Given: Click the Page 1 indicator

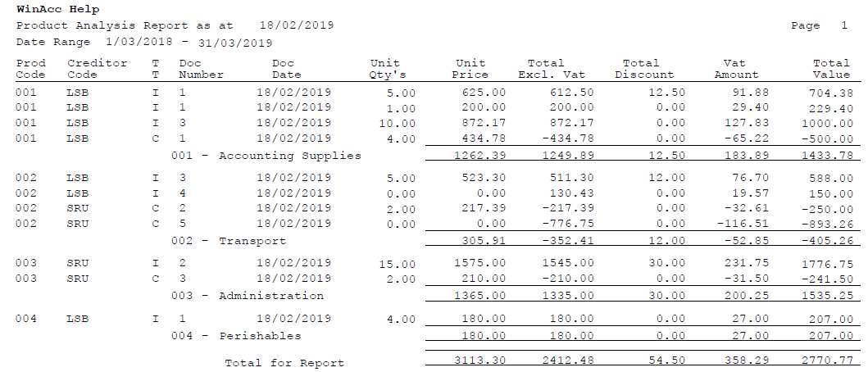Looking at the screenshot, I should coord(820,25).
